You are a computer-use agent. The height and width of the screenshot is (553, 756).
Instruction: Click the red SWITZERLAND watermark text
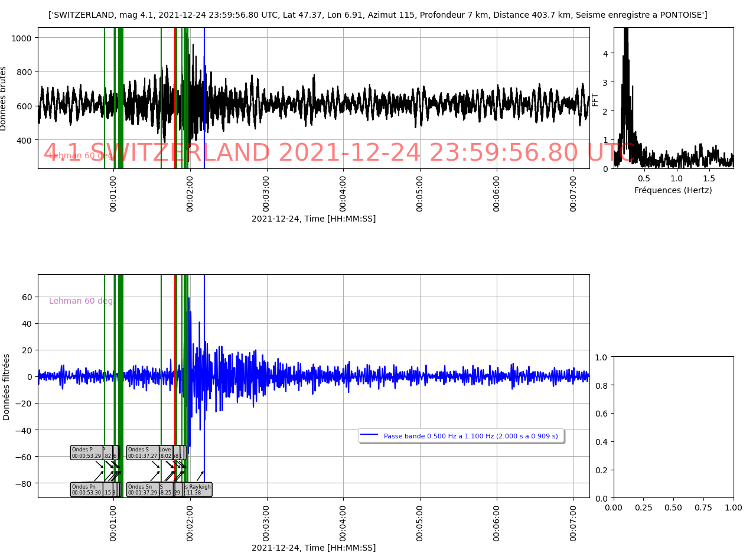340,153
